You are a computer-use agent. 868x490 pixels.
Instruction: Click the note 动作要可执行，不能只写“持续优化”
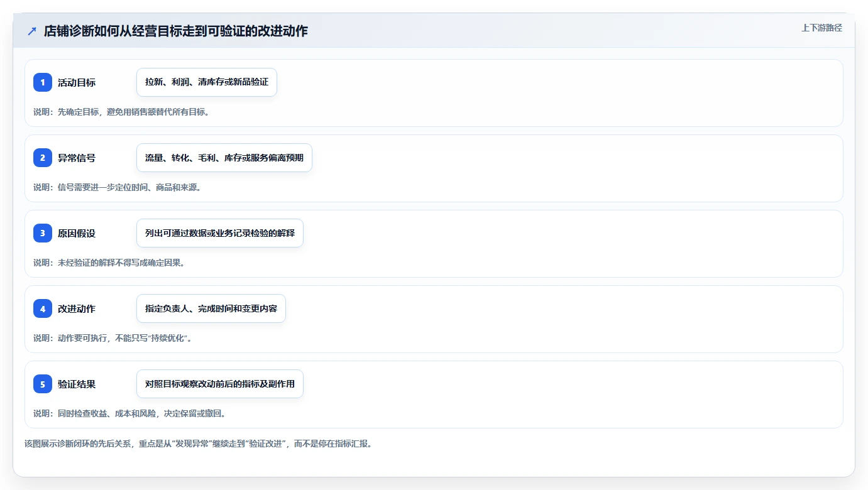[x=113, y=338]
